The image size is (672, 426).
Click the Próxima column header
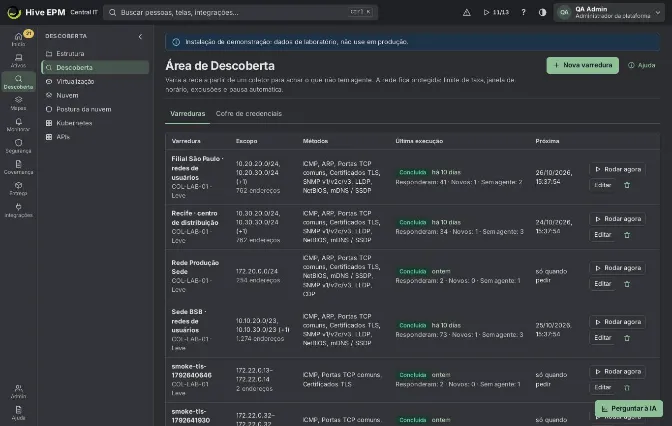pos(547,141)
